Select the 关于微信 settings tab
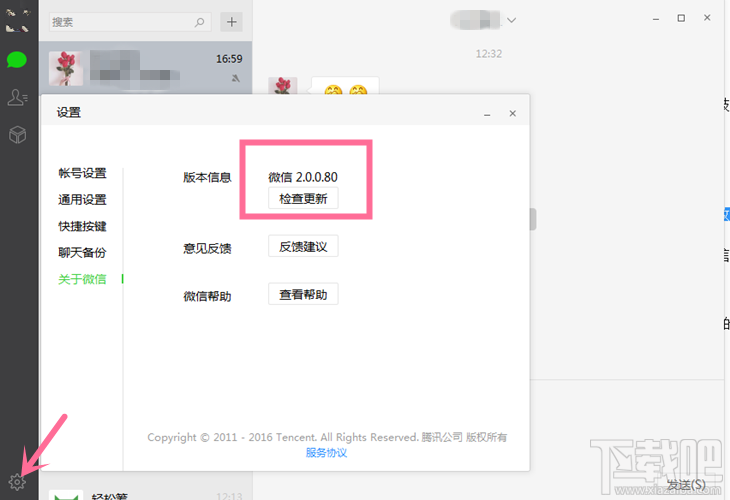Viewport: 730px width, 500px height. 82,279
